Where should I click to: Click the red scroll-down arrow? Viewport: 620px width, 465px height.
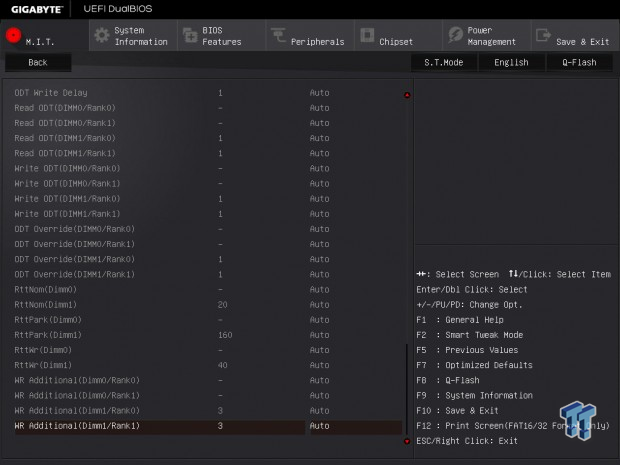[x=407, y=441]
